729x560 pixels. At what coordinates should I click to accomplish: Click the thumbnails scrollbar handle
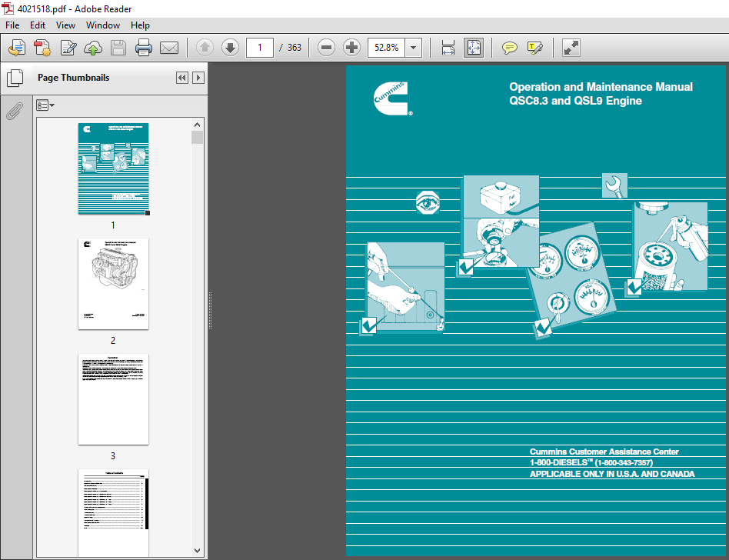coord(197,137)
